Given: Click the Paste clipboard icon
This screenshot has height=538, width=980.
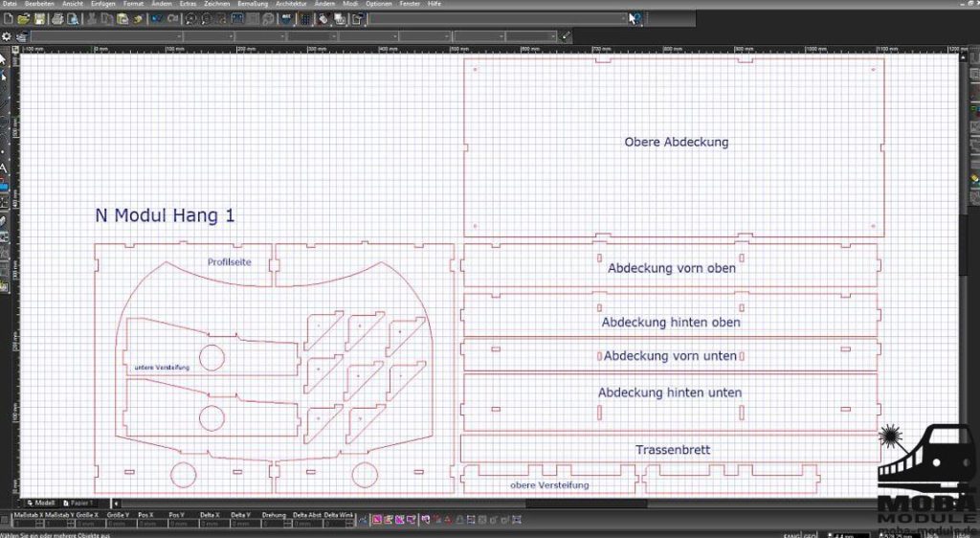Looking at the screenshot, I should [122, 19].
